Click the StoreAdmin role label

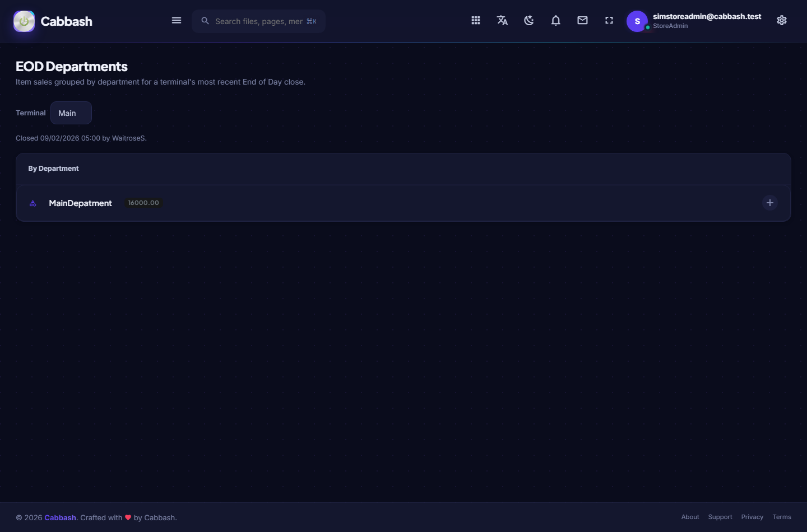670,26
